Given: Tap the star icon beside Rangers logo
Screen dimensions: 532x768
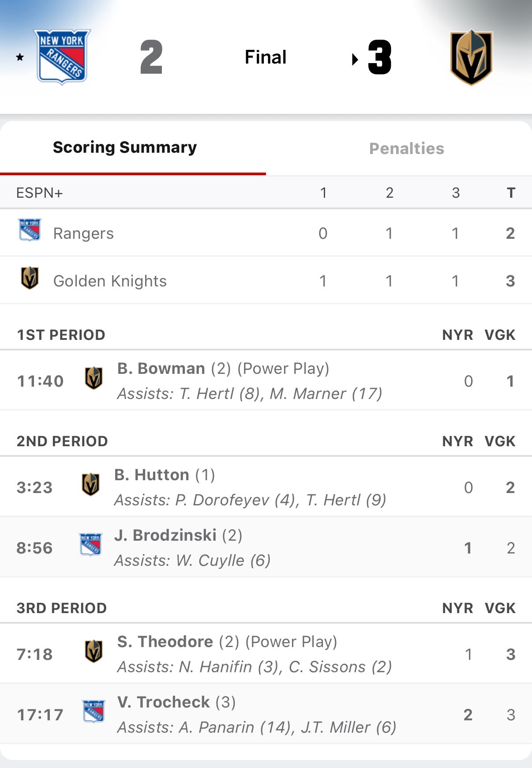Looking at the screenshot, I should click(20, 57).
